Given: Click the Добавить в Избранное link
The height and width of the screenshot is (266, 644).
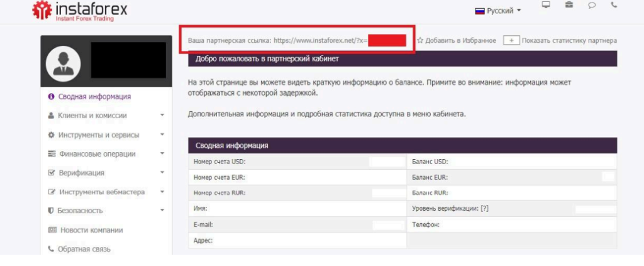Looking at the screenshot, I should click(460, 40).
